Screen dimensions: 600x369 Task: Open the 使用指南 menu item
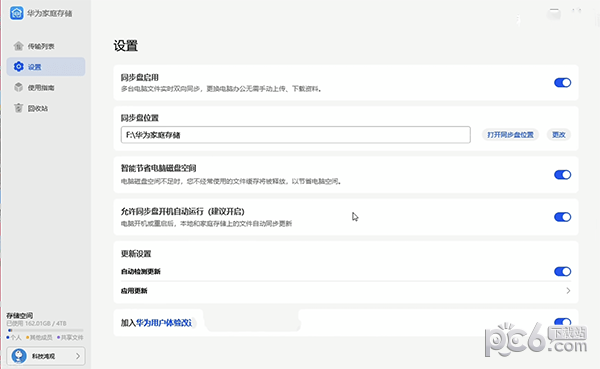pyautogui.click(x=46, y=87)
